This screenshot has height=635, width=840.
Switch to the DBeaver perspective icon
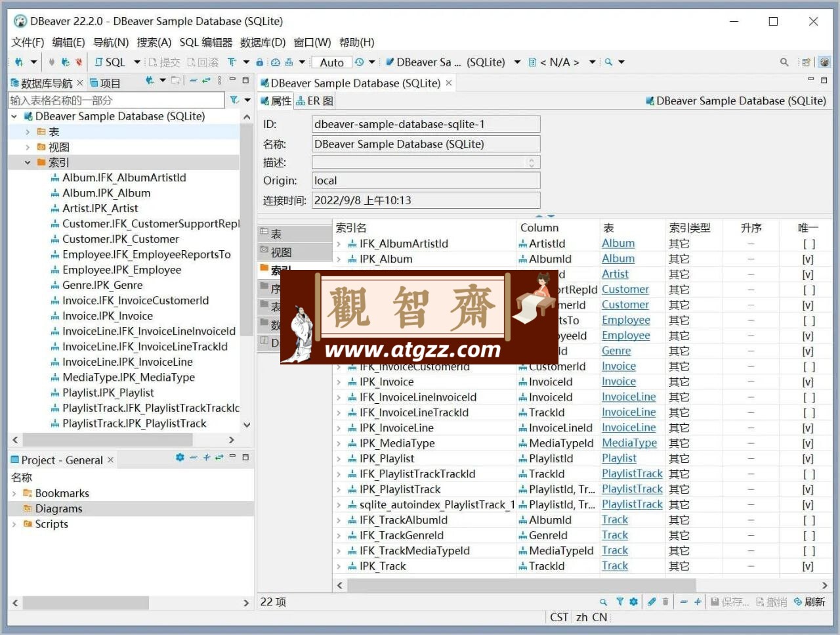click(x=824, y=62)
